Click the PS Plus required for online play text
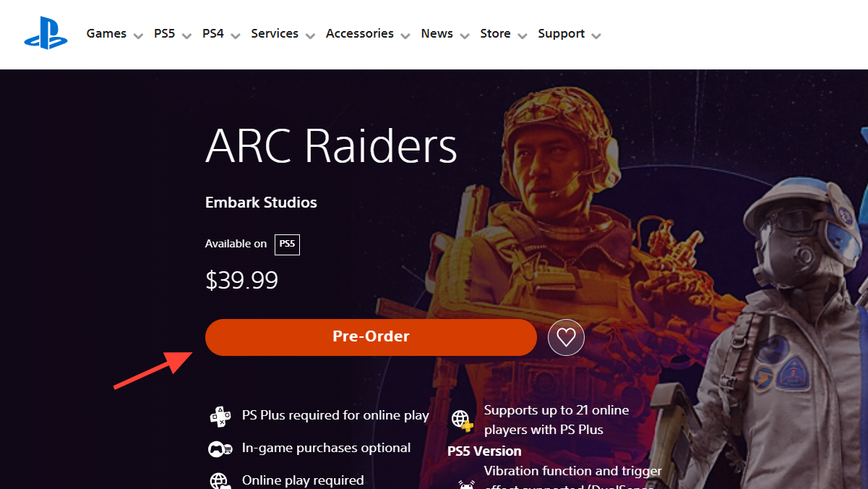Viewport: 868px width, 489px height. point(335,416)
